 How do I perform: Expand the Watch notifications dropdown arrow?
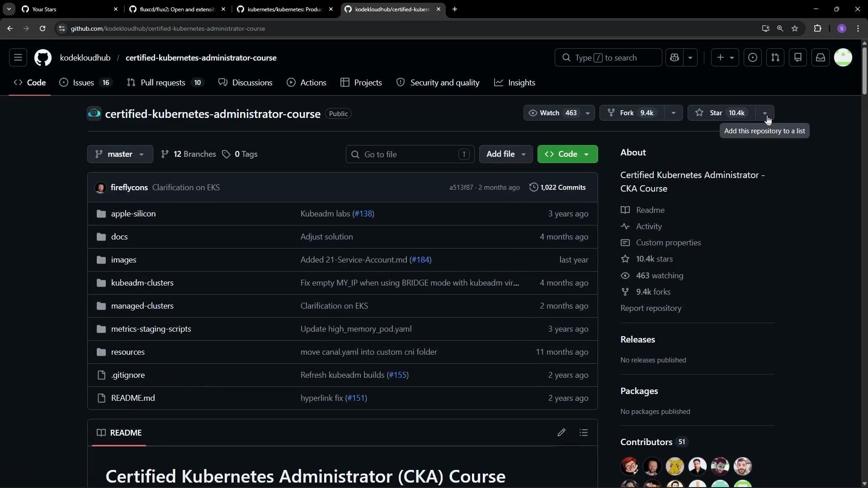pyautogui.click(x=588, y=113)
